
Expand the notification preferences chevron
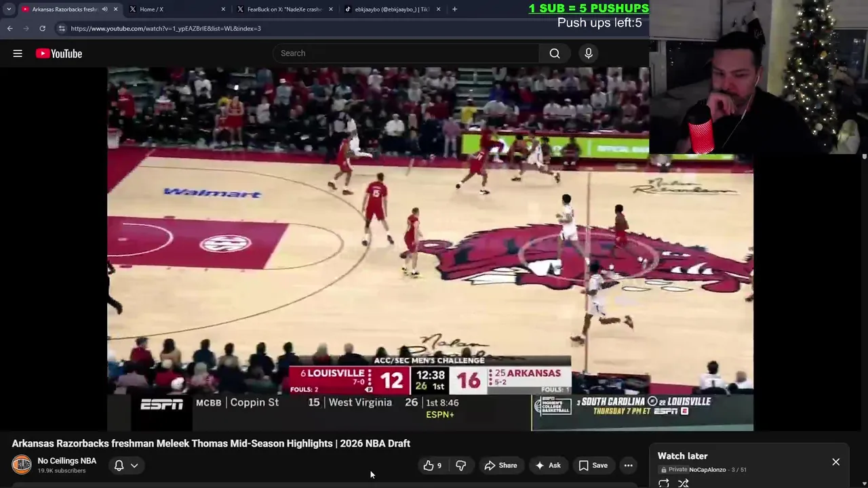[134, 466]
